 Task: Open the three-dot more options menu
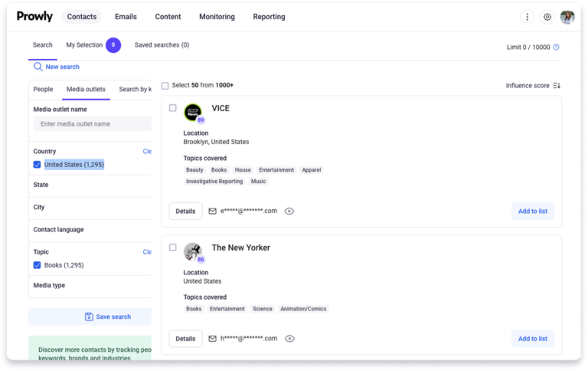pos(527,17)
